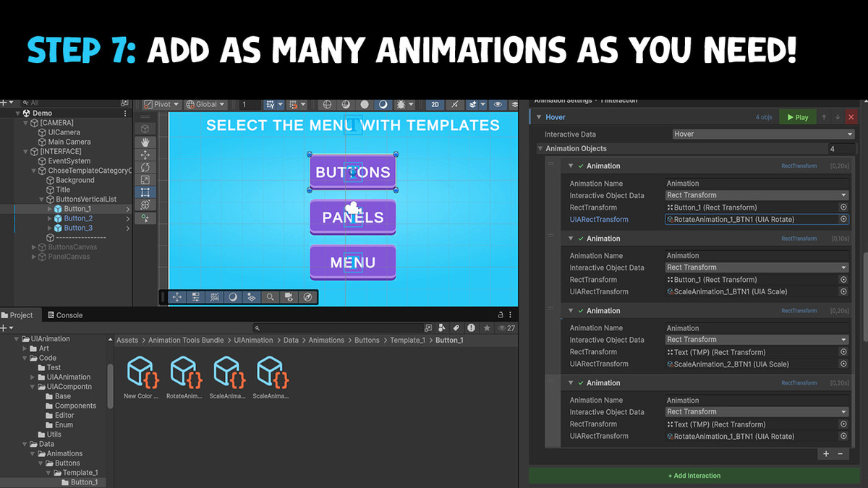Select the Scale tool in Scene toolbar
868x488 pixels.
145,179
